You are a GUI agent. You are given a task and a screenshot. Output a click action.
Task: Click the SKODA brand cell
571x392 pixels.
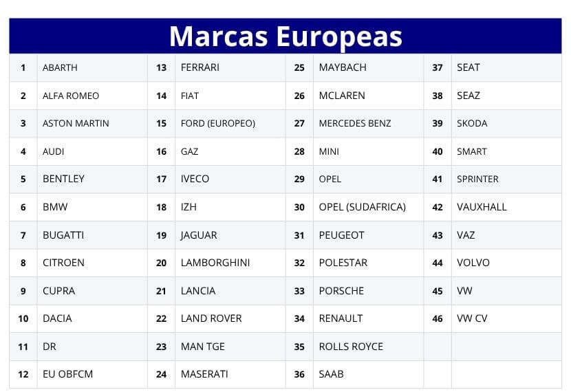[x=506, y=123]
